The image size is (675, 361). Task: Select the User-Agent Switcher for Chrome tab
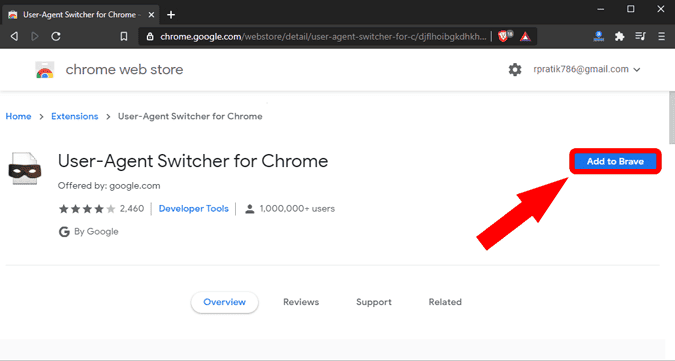(x=81, y=15)
